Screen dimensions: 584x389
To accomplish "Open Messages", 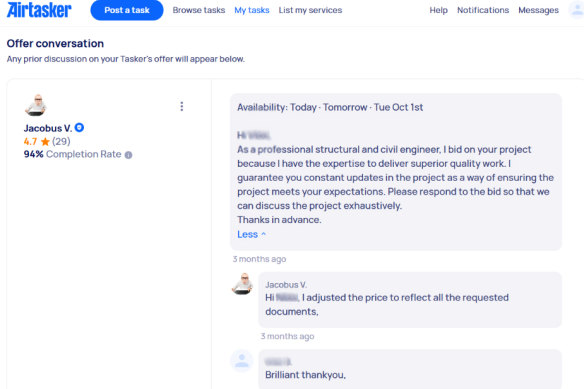I will pos(539,10).
